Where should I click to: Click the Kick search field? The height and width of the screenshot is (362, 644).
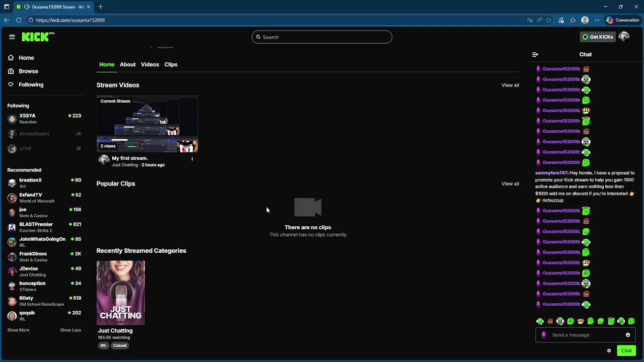(322, 37)
